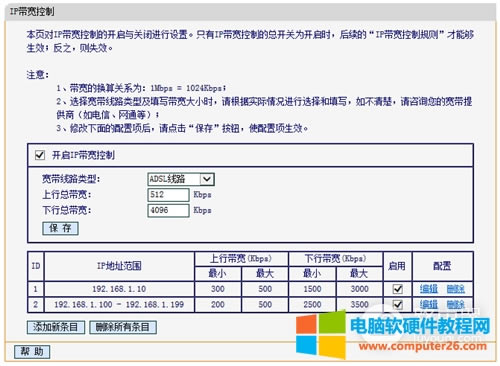Click the 编辑 link for rule 1
This screenshot has width=500, height=366.
click(429, 289)
